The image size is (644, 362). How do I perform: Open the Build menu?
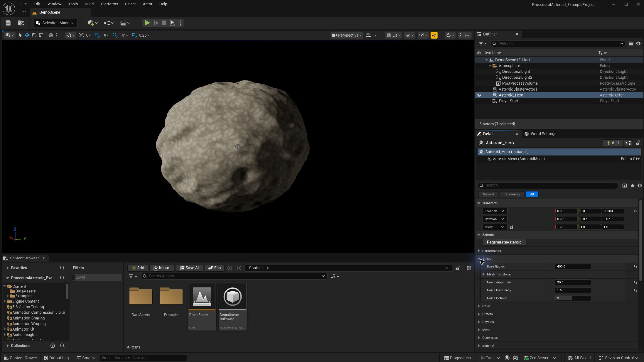click(x=89, y=4)
